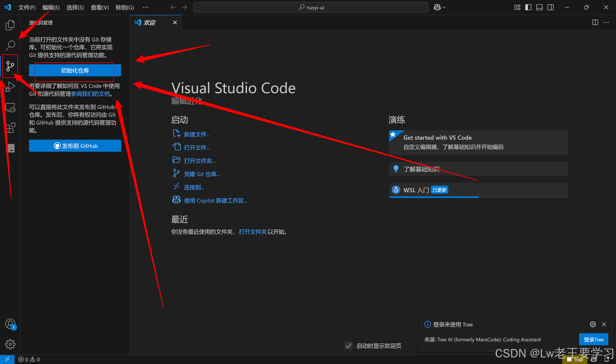The image size is (616, 364).
Task: Open the 文件(F) menu
Action: pyautogui.click(x=27, y=7)
